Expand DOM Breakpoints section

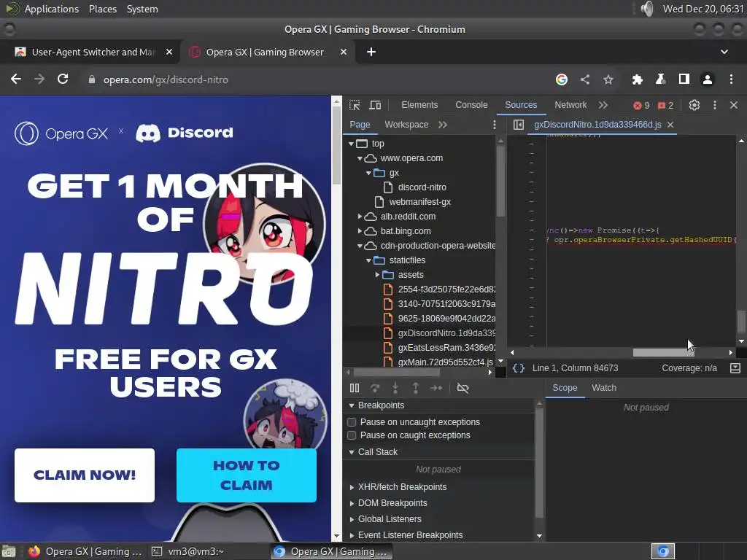352,503
